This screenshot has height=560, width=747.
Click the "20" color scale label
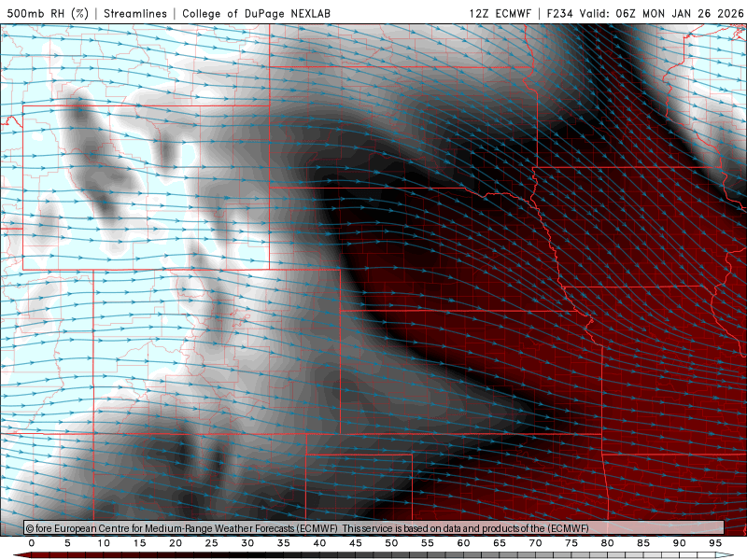[176, 543]
